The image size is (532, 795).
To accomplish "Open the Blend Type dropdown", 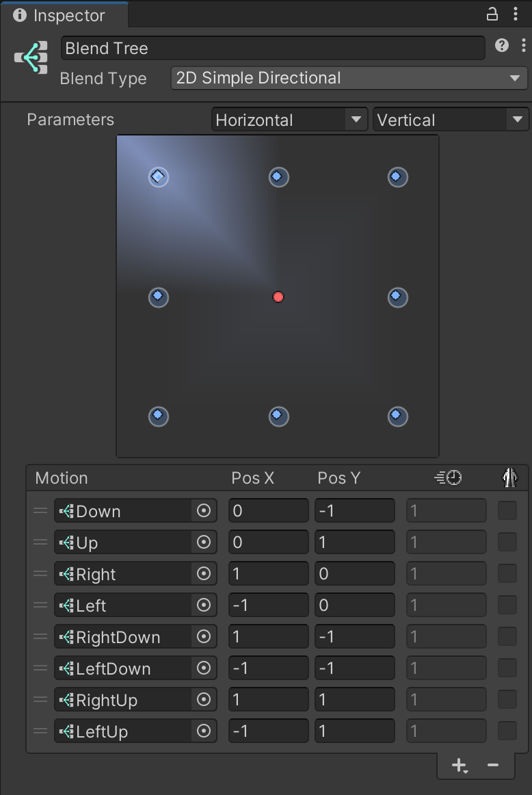I will tap(348, 78).
